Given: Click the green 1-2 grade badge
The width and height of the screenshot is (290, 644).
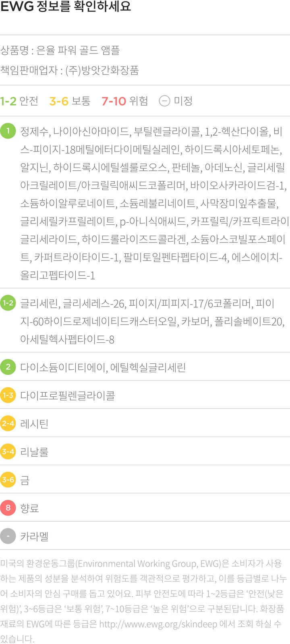Looking at the screenshot, I should pos(8,303).
